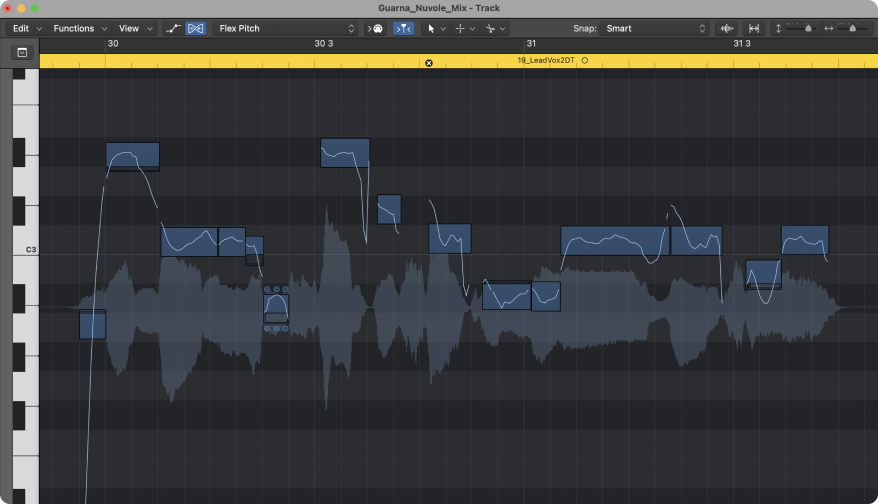Open the crosshair tool menu chevron
Screen dimensions: 878x504
tap(473, 29)
